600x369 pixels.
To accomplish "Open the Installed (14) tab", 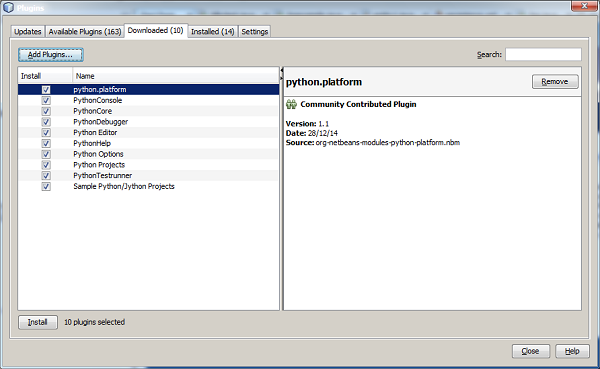I will click(213, 31).
